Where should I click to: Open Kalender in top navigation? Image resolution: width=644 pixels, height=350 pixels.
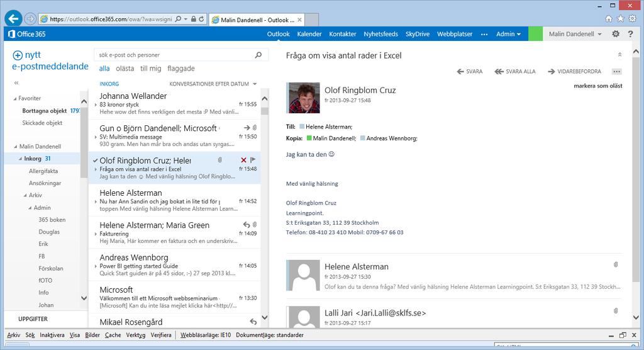coord(309,34)
